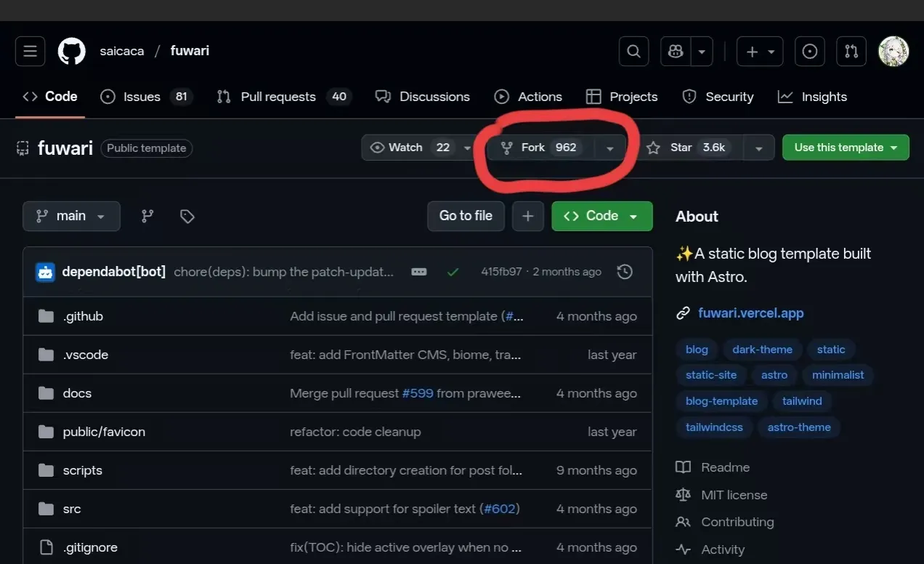Open the main branch selector
This screenshot has height=564, width=924.
71,216
